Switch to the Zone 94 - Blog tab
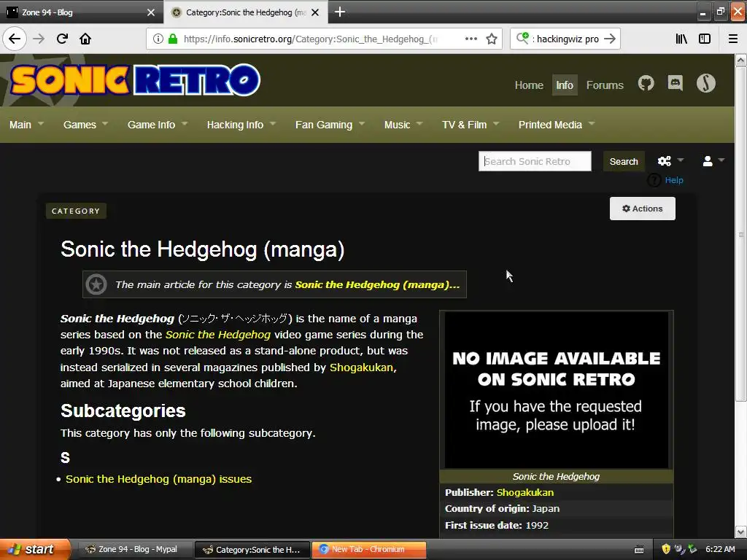 pos(81,12)
